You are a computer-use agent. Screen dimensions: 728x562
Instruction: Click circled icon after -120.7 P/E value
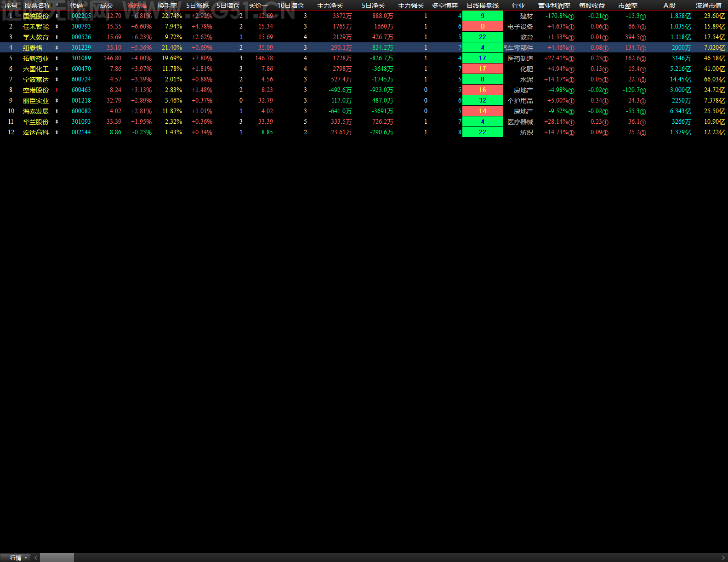click(643, 91)
